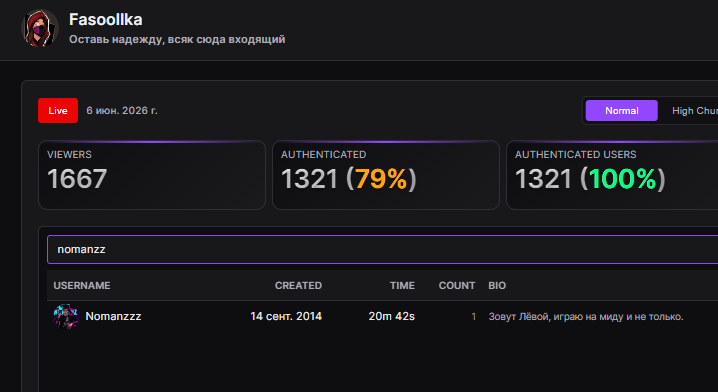Open the Nomanzzz username link
The image size is (718, 392).
click(x=113, y=316)
